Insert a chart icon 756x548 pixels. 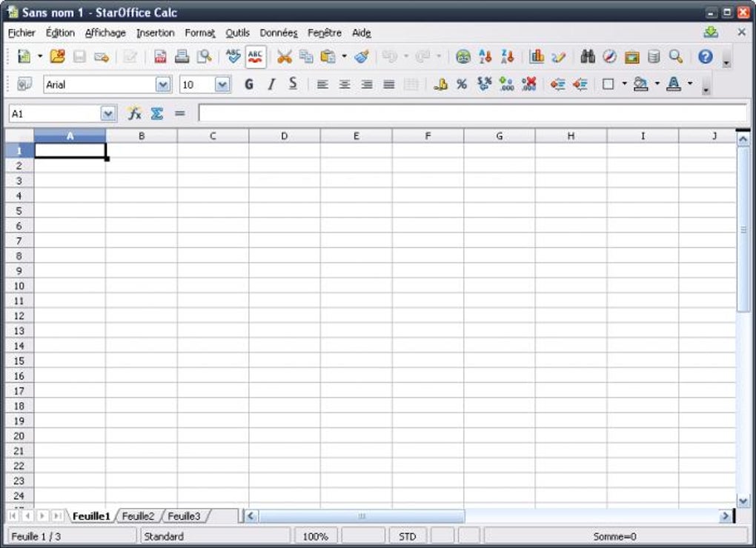tap(537, 57)
